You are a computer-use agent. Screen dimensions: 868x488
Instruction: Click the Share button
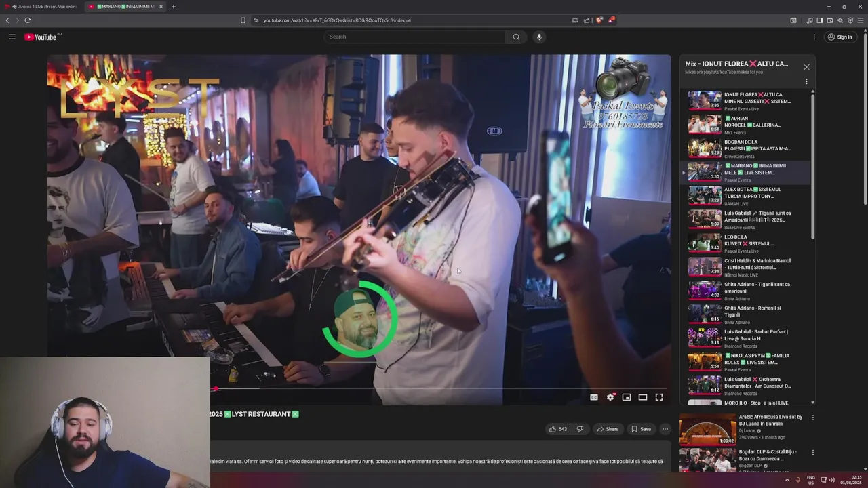(x=608, y=429)
